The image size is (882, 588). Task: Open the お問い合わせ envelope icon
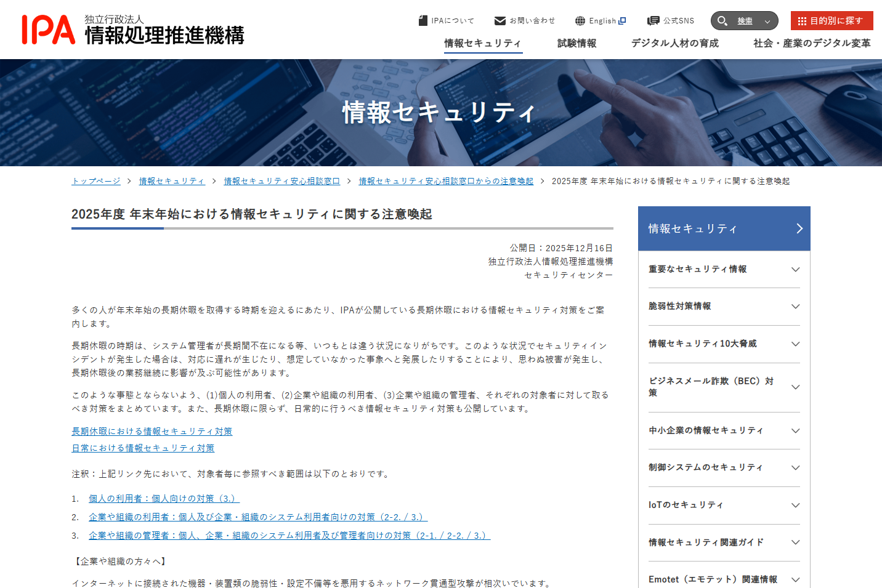499,20
